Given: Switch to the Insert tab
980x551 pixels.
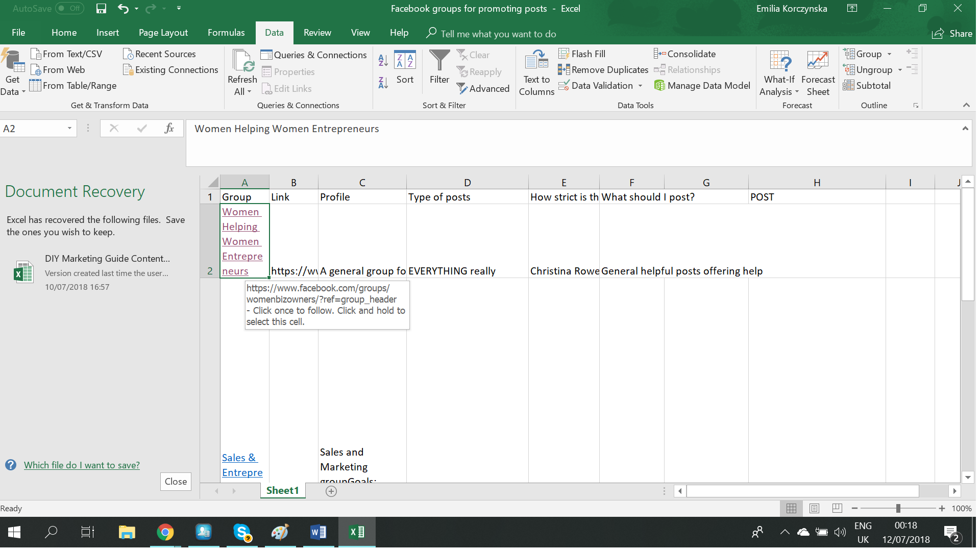Looking at the screenshot, I should [x=108, y=33].
